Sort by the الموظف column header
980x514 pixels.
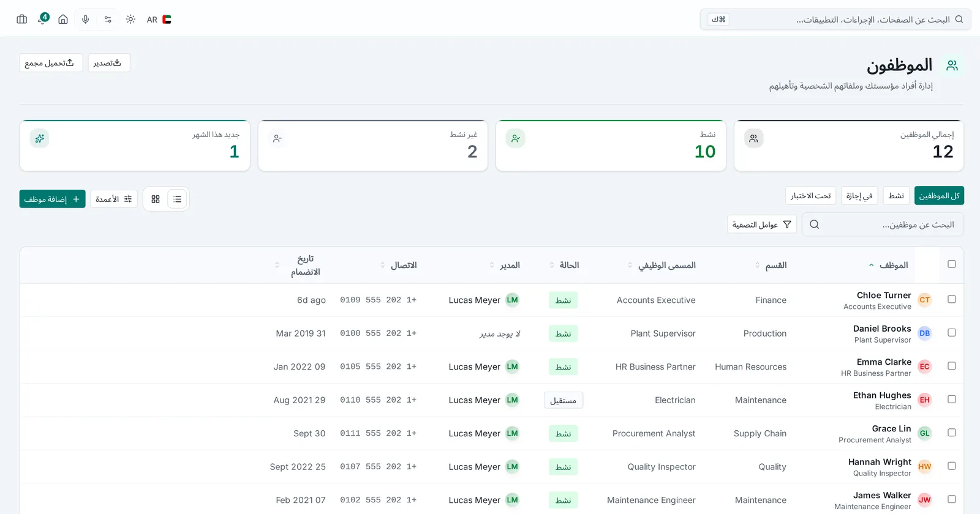[889, 265]
